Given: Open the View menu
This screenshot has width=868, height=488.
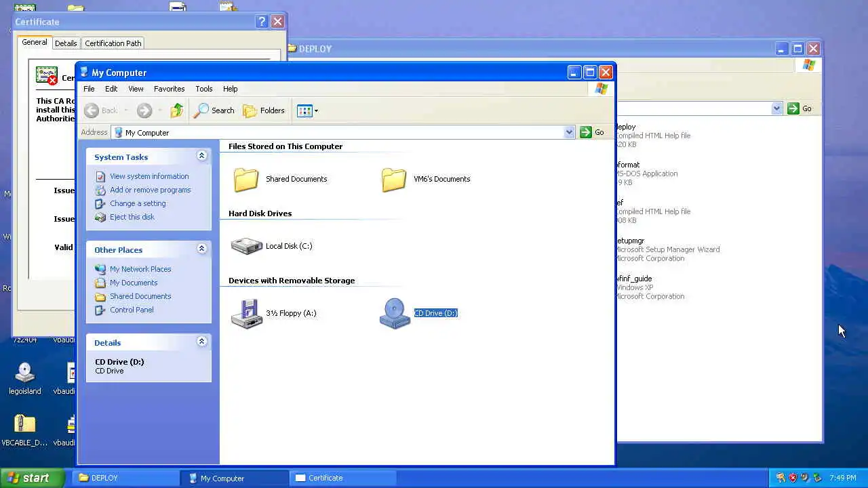Looking at the screenshot, I should (x=136, y=89).
